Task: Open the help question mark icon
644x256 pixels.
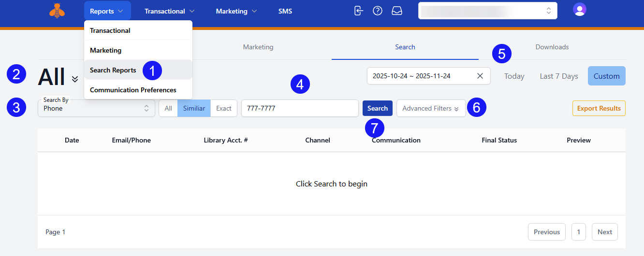Action: click(x=378, y=11)
